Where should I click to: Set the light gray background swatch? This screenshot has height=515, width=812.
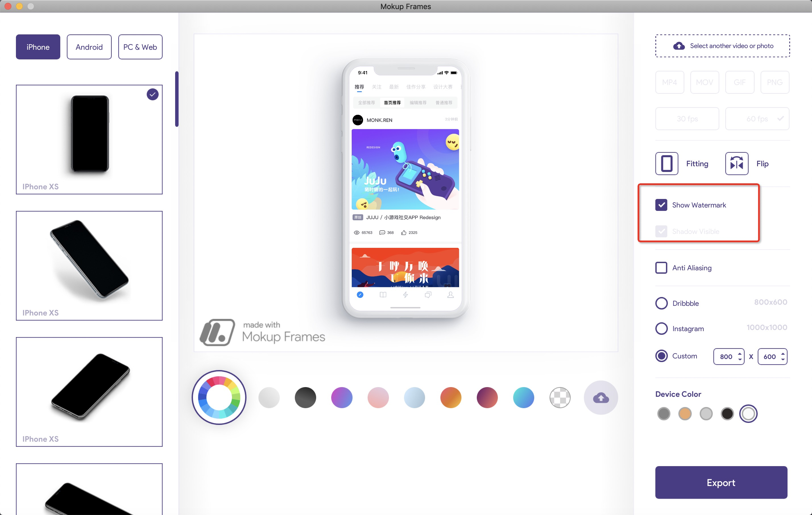269,397
